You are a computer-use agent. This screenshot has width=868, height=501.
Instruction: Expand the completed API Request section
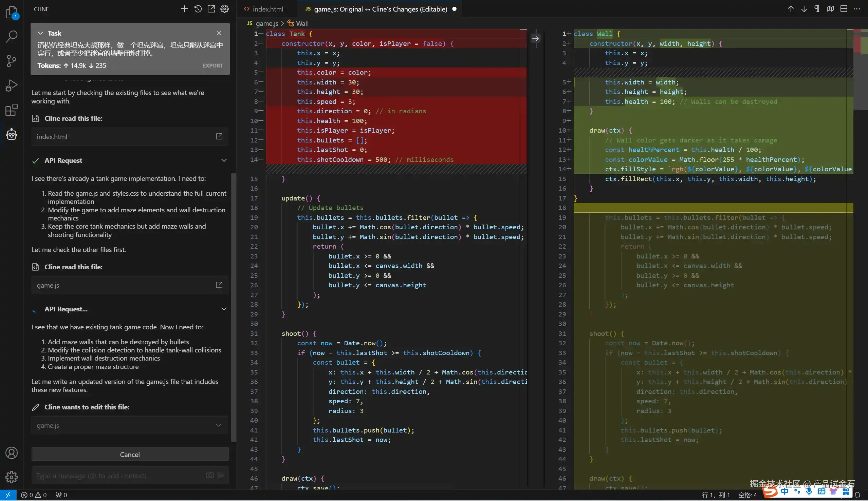point(224,160)
